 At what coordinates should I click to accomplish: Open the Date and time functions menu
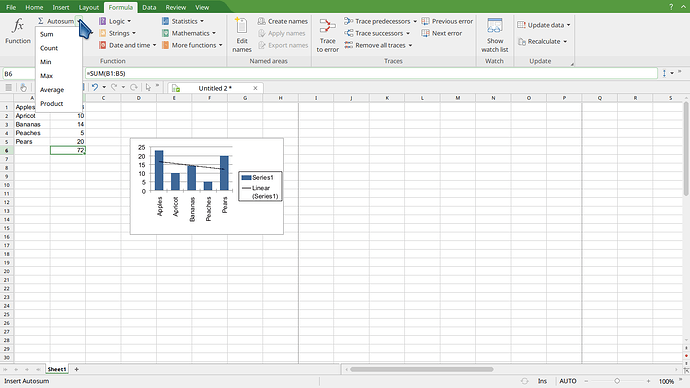(x=128, y=45)
